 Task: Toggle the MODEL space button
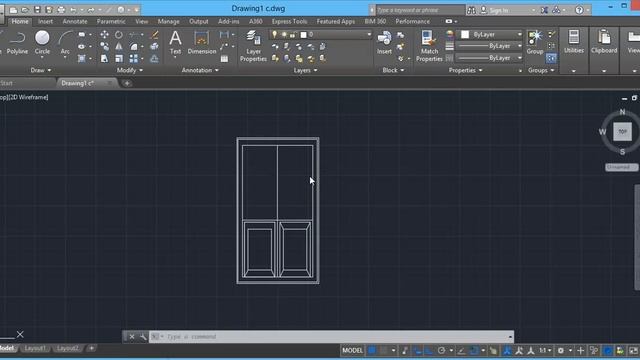[352, 350]
